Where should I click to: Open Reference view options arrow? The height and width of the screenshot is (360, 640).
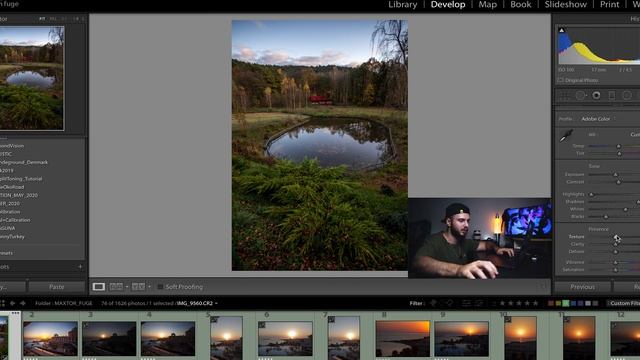[127, 287]
